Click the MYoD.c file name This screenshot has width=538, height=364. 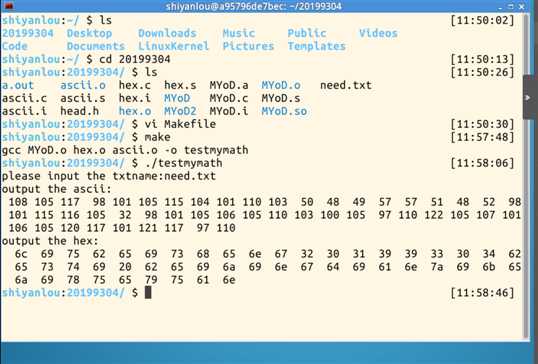pos(229,98)
